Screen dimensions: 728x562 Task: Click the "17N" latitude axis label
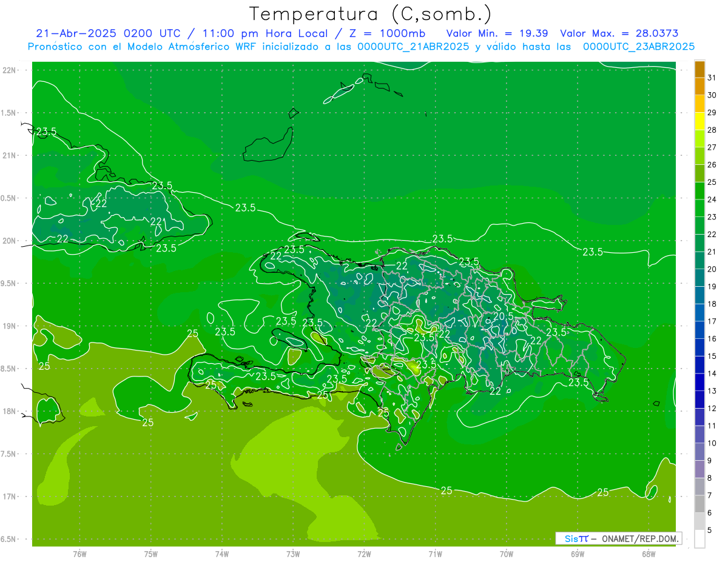[10, 497]
